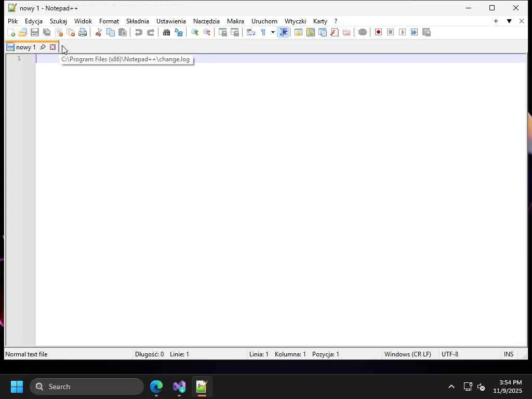Open Find with the binoculars icon
532x399 pixels.
pos(166,33)
